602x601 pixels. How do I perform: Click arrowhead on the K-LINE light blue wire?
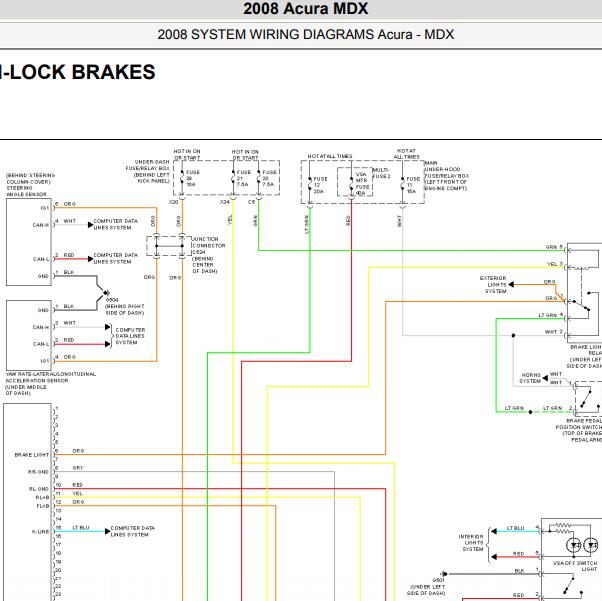point(108,531)
